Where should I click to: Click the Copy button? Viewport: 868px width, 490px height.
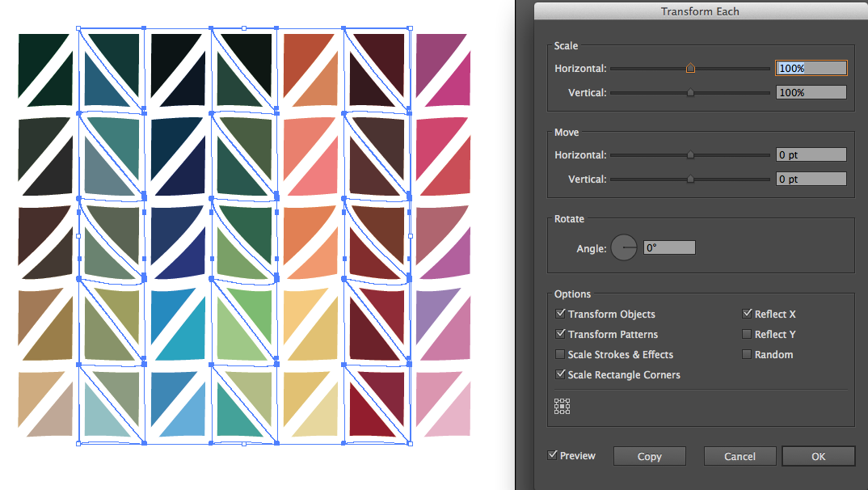coord(649,455)
